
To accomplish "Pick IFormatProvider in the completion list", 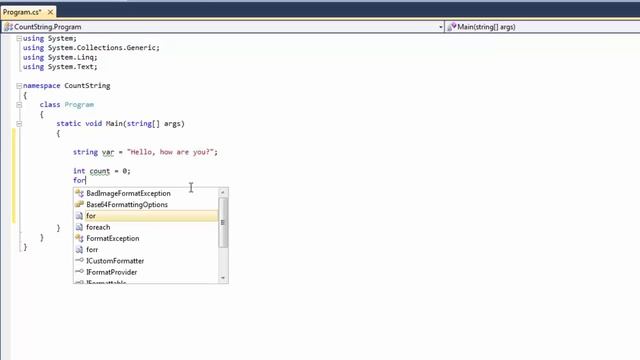I will (x=111, y=272).
